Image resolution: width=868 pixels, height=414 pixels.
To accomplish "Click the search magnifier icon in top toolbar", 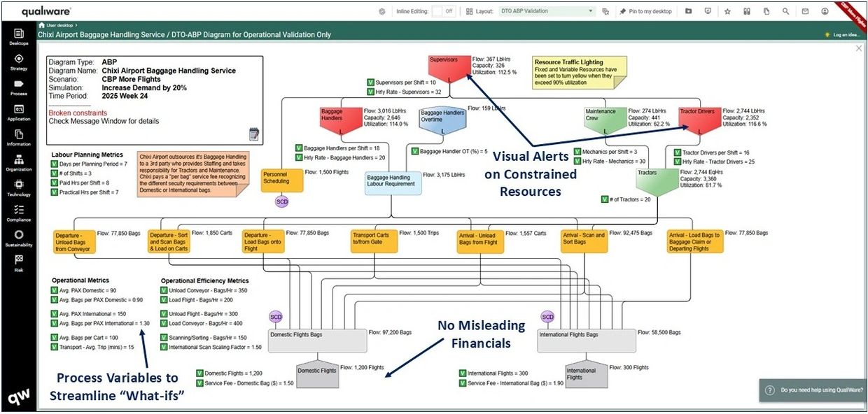I will click(786, 12).
